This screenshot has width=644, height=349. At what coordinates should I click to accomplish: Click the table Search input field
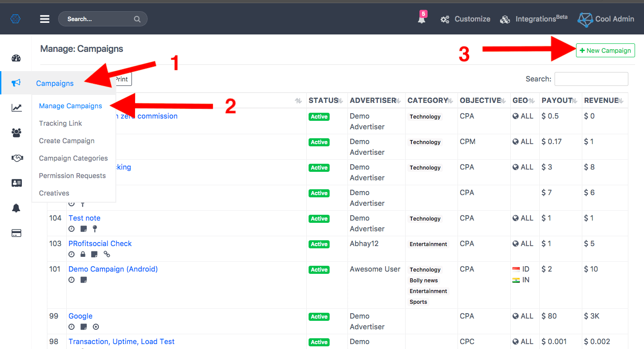[591, 79]
